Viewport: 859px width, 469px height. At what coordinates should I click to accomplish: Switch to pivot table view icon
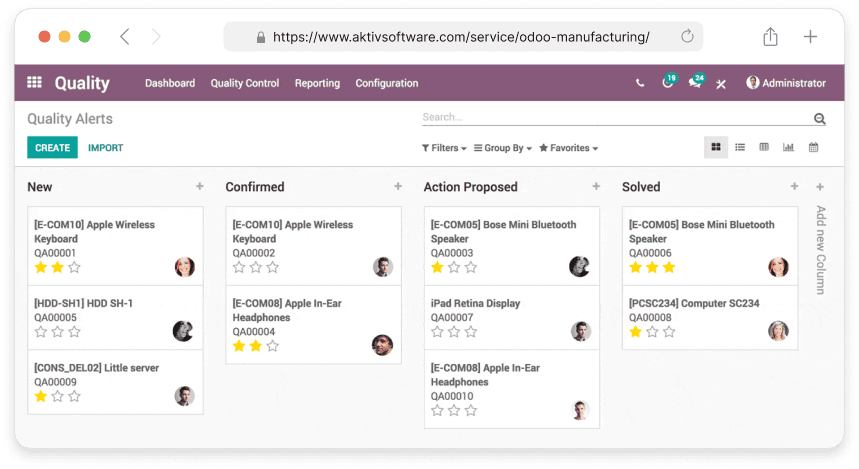764,147
